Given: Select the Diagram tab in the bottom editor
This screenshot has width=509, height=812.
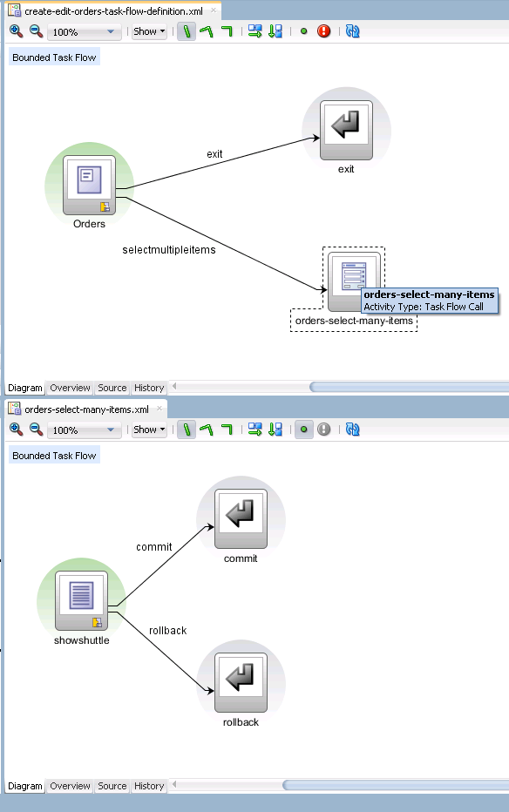Looking at the screenshot, I should click(25, 786).
